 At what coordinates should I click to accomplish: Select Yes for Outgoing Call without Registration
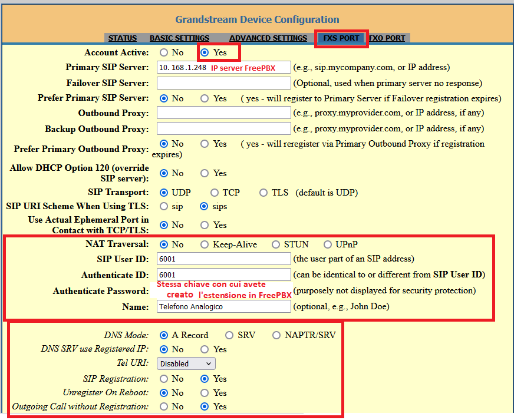(205, 406)
